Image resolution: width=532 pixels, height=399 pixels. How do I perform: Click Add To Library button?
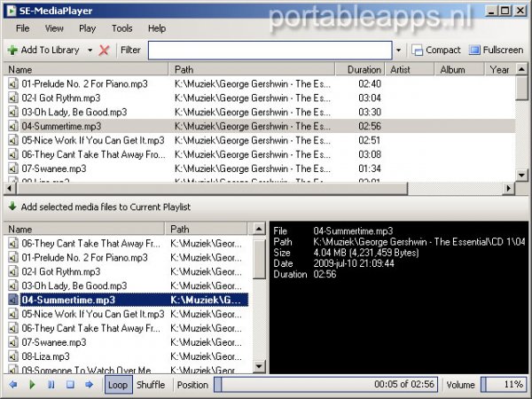(44, 51)
